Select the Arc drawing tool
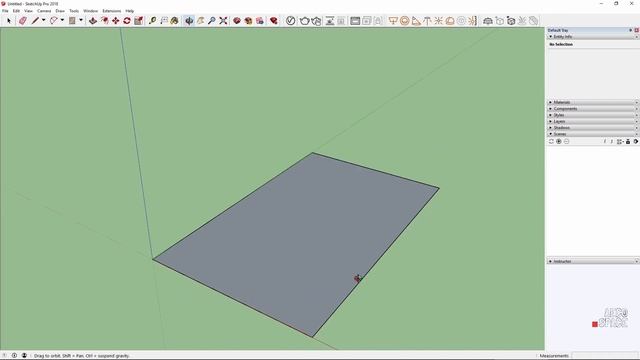Screen dimensions: 640x360 click(53, 20)
